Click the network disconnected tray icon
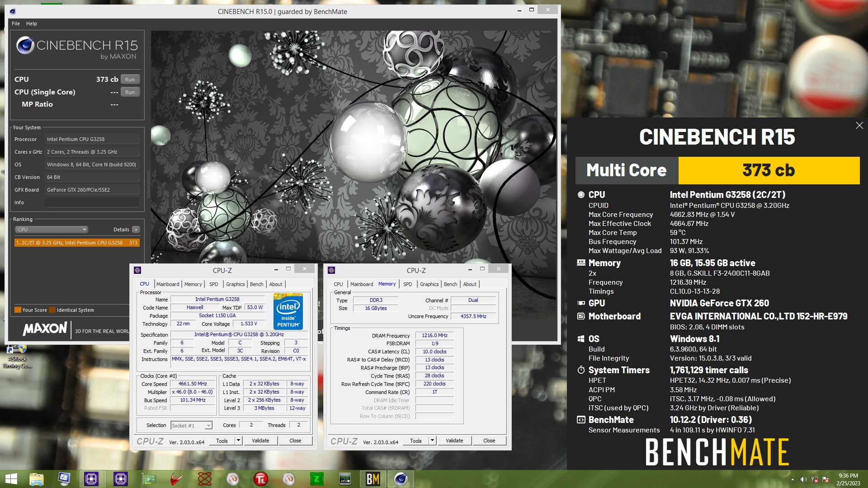Image resolution: width=868 pixels, height=488 pixels. [x=815, y=479]
